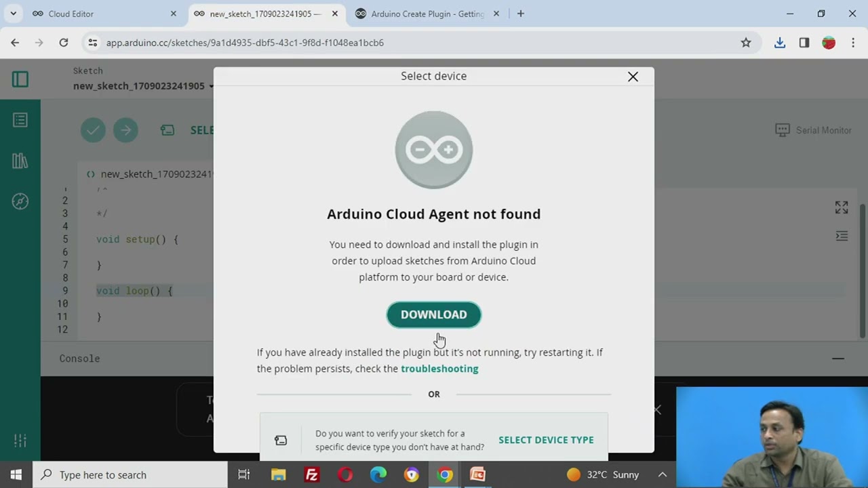
Task: Click the Windows search box
Action: (130, 474)
